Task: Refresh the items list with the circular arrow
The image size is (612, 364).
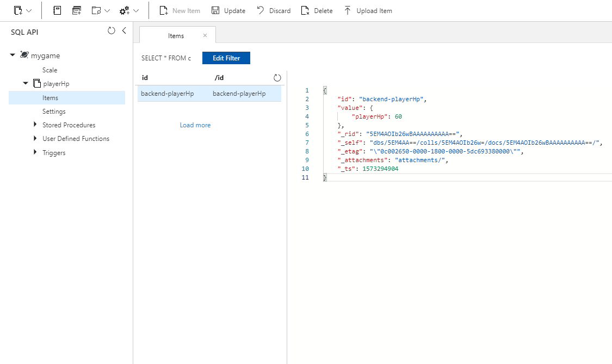Action: (x=277, y=77)
